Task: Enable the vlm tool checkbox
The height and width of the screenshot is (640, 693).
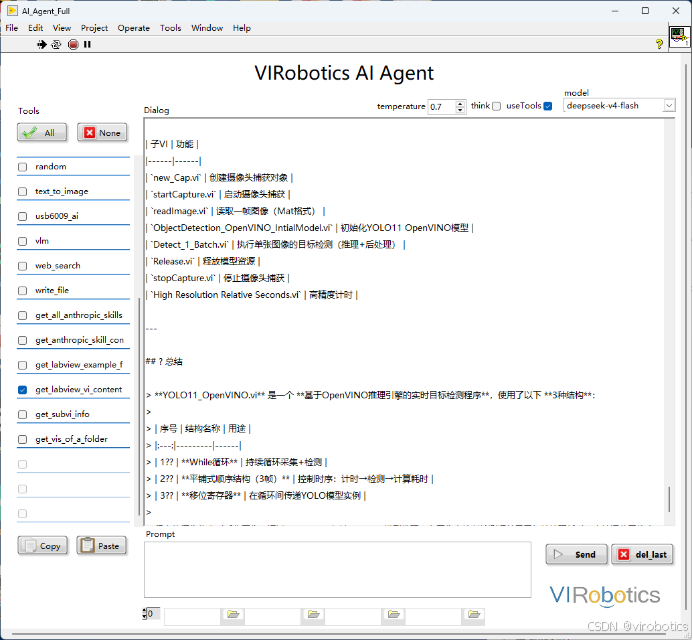Action: 23,241
